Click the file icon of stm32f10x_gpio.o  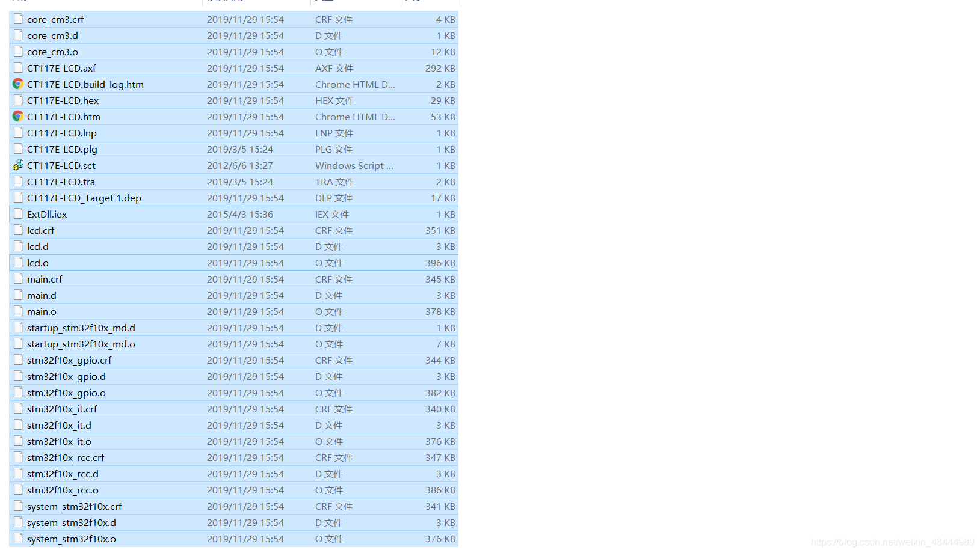18,393
